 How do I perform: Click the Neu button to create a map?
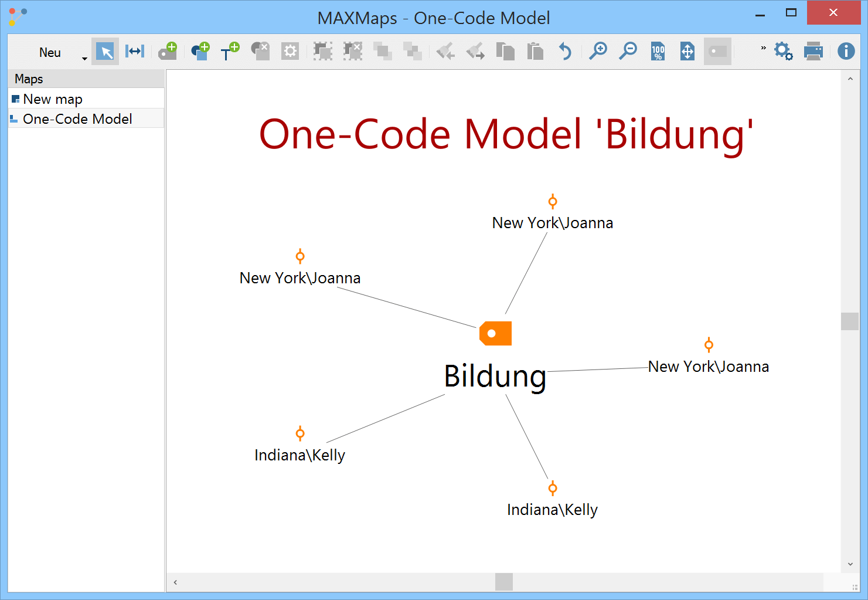tap(50, 52)
